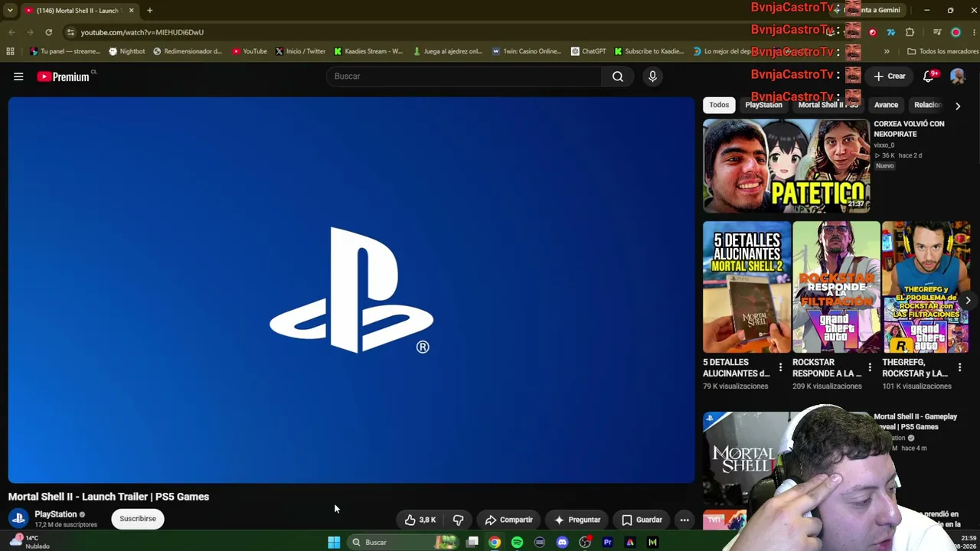
Task: Open weather widget showing 14°C
Action: coord(29,542)
